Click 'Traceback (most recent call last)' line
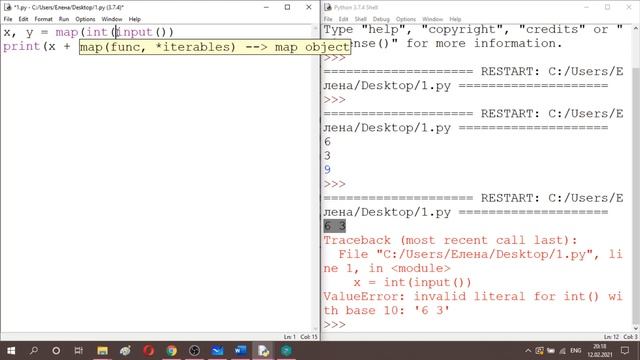 [450, 240]
